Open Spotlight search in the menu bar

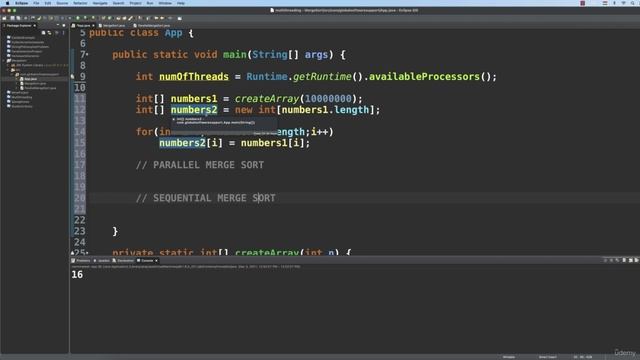click(632, 3)
